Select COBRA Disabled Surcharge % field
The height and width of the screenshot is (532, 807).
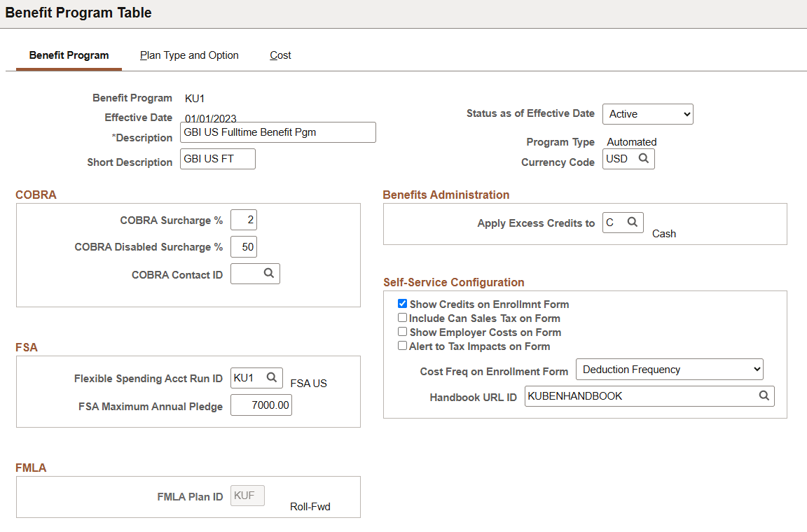(244, 247)
